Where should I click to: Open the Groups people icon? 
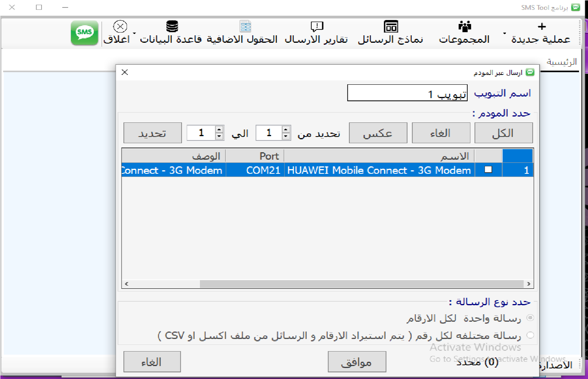coord(465,26)
